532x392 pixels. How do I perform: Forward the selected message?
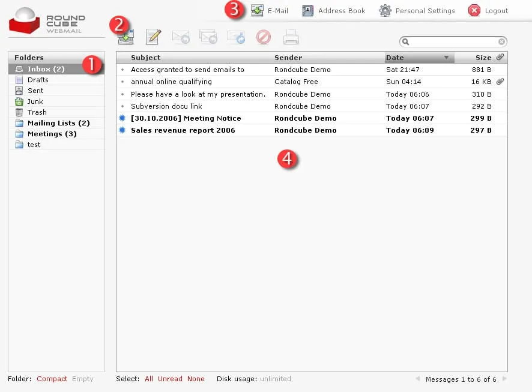[x=236, y=37]
